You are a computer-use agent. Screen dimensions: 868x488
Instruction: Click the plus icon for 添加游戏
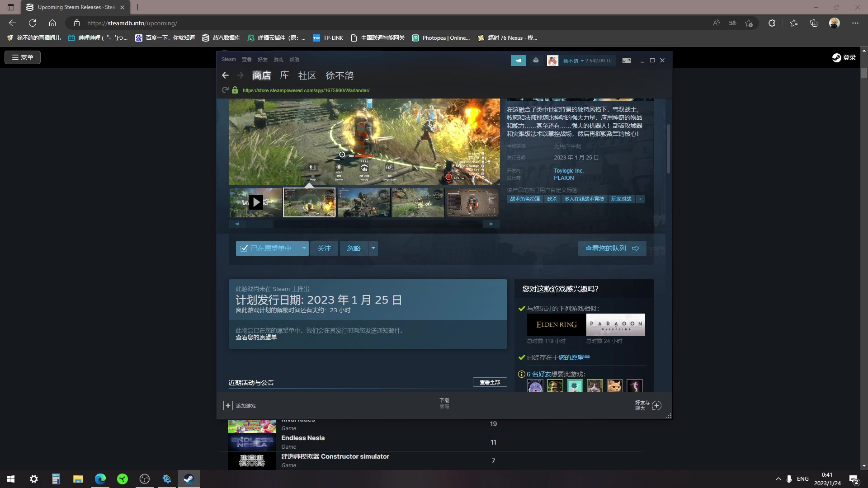click(228, 406)
